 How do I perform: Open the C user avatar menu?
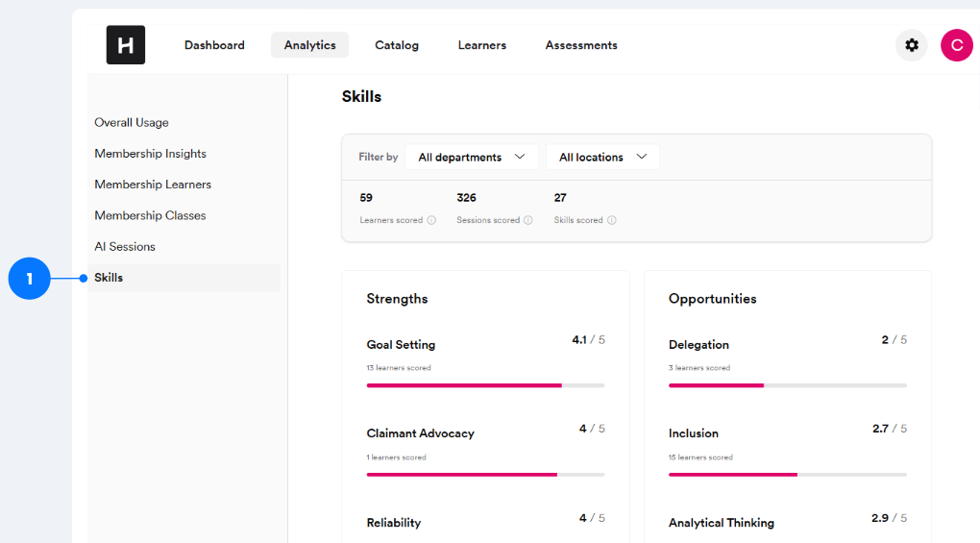[956, 45]
